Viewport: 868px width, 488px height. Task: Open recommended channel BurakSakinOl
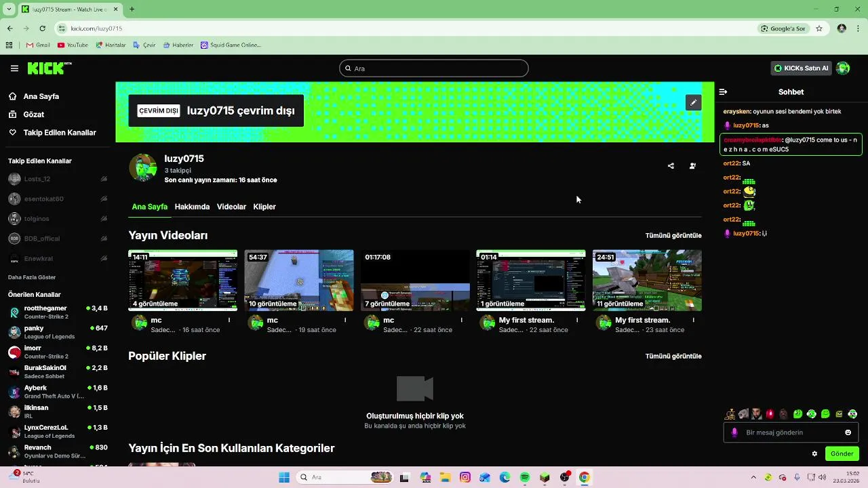(x=58, y=371)
